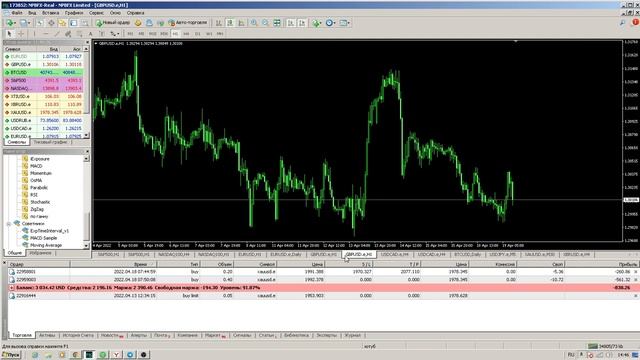This screenshot has height=360, width=640.
Task: Toggle the Navigator panel icon
Action: click(62, 23)
